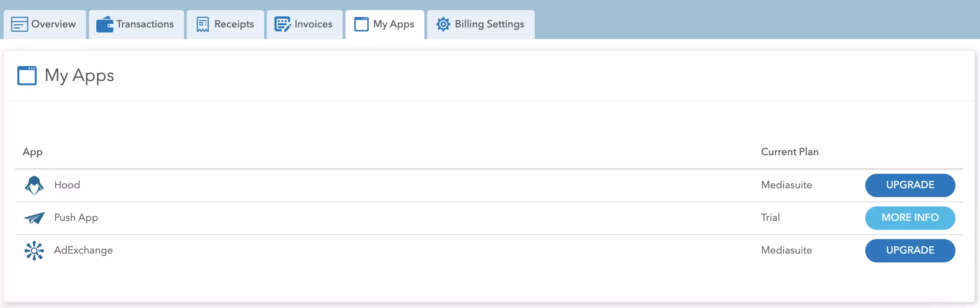Screen dimensions: 980x308
Task: Upgrade the Hood app plan
Action: tap(910, 185)
